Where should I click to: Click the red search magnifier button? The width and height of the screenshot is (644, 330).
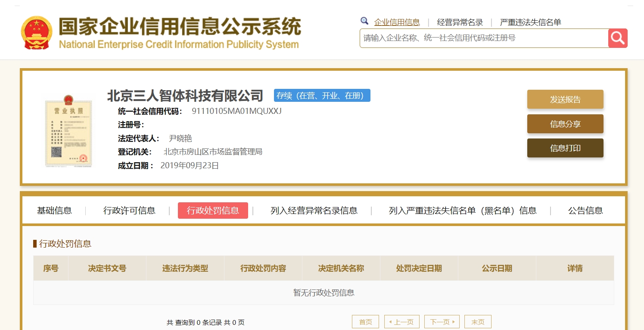click(618, 38)
